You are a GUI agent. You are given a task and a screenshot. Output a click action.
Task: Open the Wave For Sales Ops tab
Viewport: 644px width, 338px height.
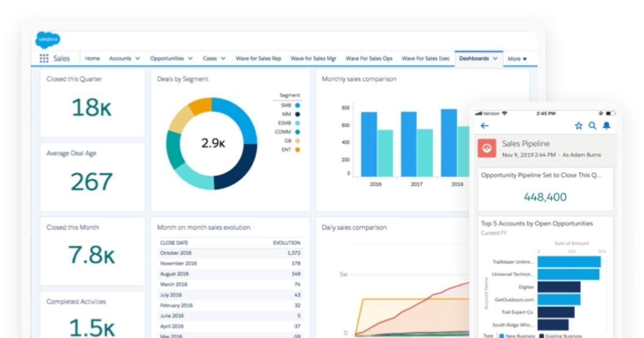369,58
